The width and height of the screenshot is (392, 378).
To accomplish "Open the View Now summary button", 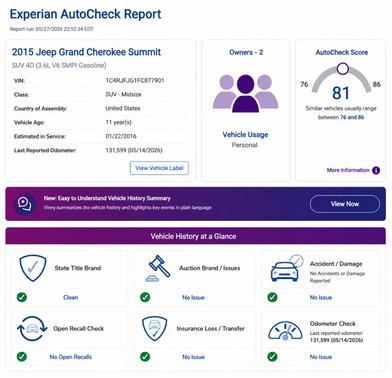I will point(345,204).
